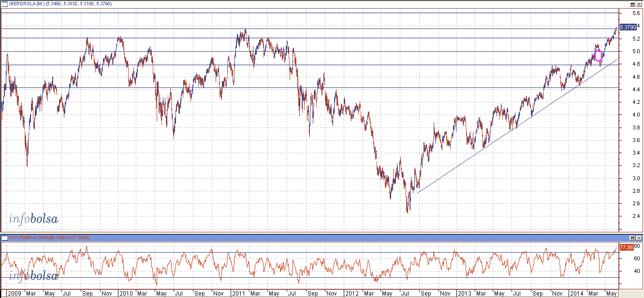Screen dimensions: 644x298
Task: Select the RSI (Relative Strength Index) title bar
Action: tap(322, 238)
